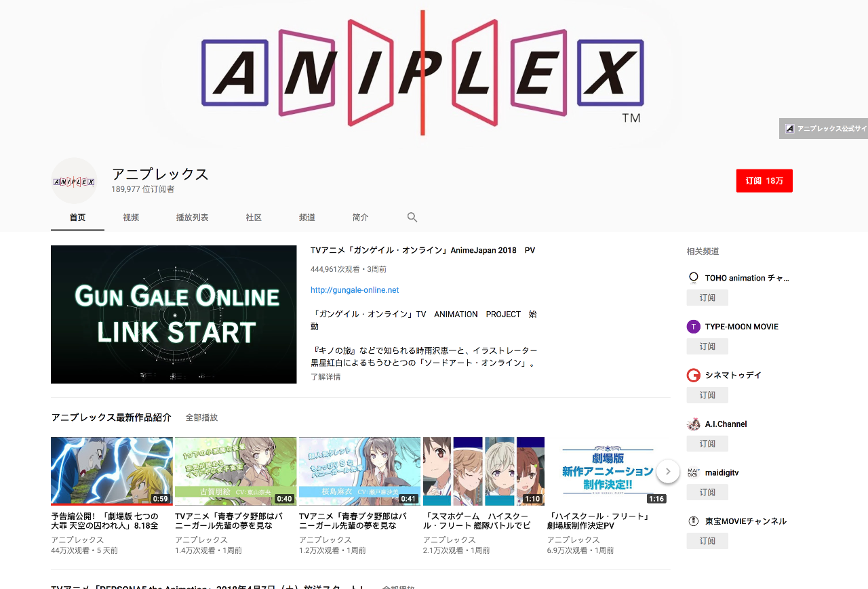Open the 東宝MOVIEチャンネル channel icon
The image size is (868, 589).
pyautogui.click(x=693, y=521)
